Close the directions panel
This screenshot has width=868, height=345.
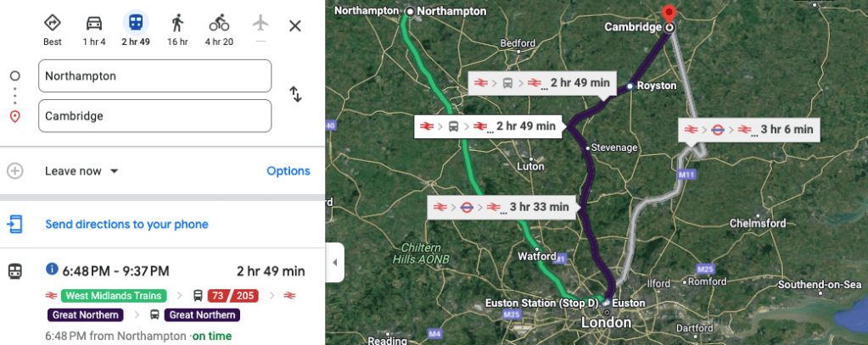click(294, 25)
